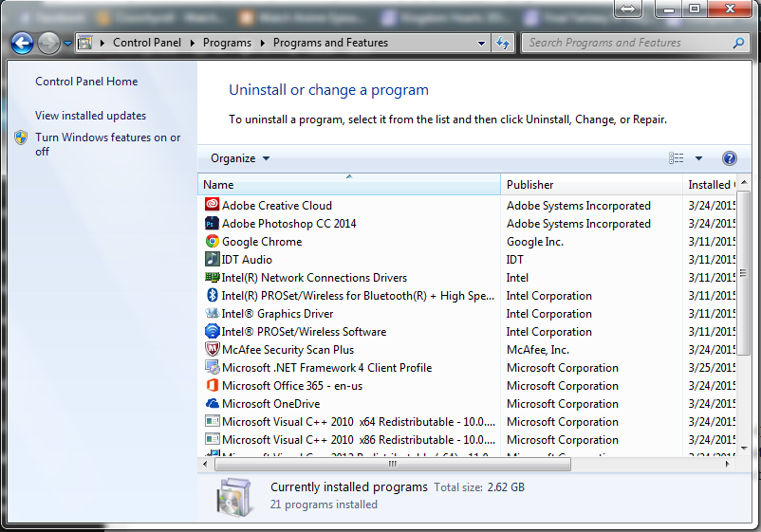Image resolution: width=761 pixels, height=532 pixels.
Task: Open the Organize dropdown menu
Action: coord(240,158)
